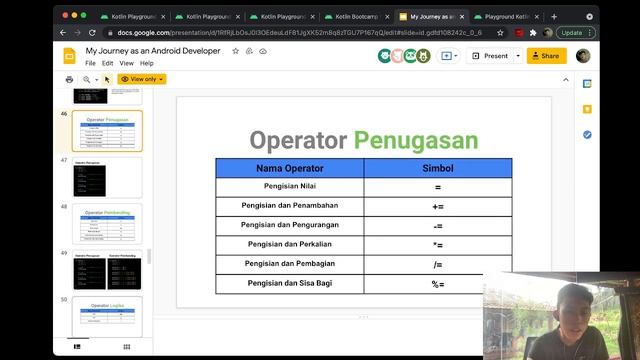This screenshot has height=360, width=640.
Task: Click the red browser extension icon
Action: pos(519,33)
